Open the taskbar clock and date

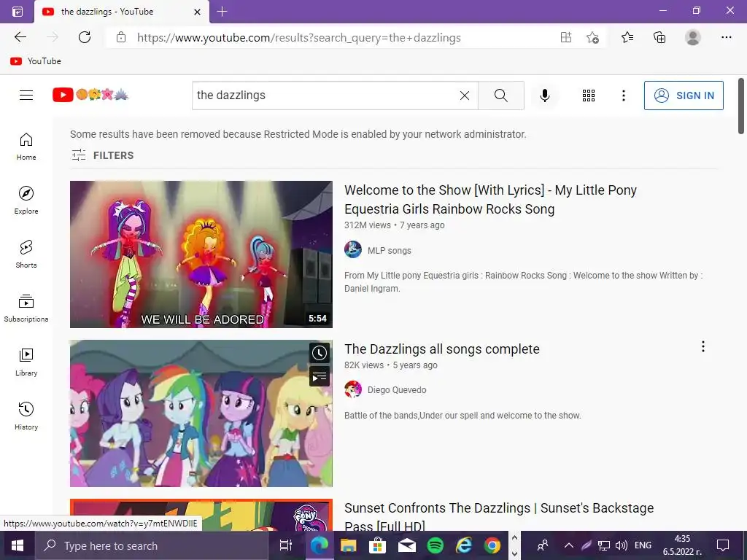(x=682, y=545)
